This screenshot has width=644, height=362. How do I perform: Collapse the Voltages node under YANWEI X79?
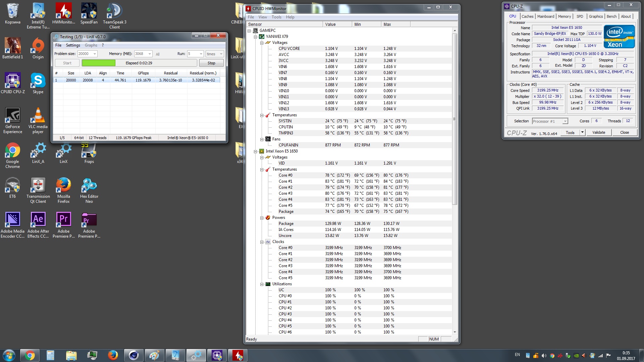(x=262, y=43)
